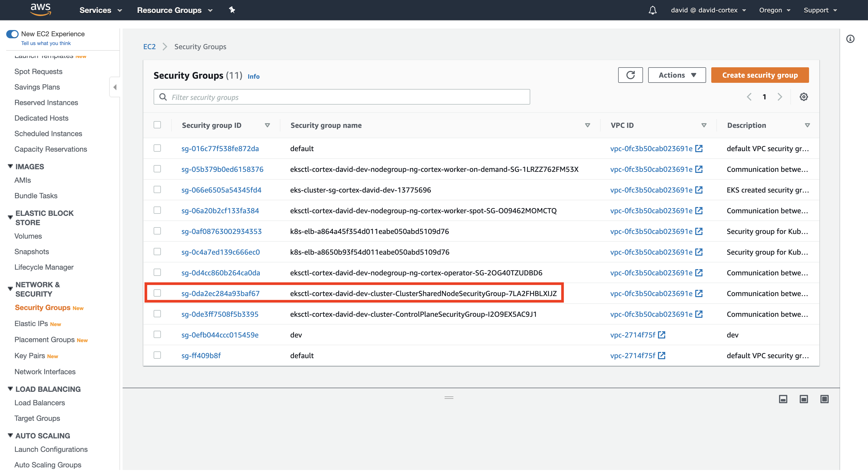
Task: Open vpc-2714f75f link in dev row
Action: [632, 335]
